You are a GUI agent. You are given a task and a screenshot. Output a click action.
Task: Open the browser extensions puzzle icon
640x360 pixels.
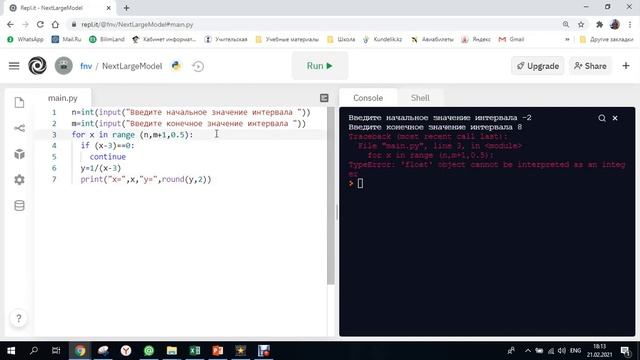(x=599, y=24)
